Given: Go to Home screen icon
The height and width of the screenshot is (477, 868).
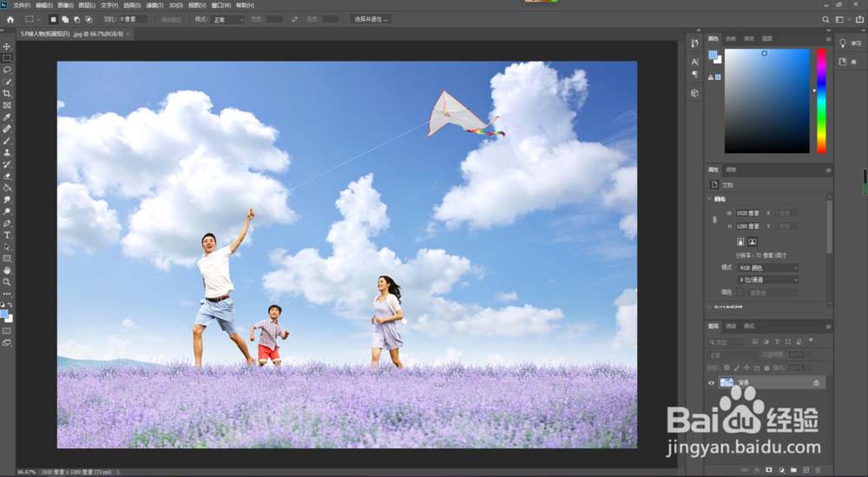Looking at the screenshot, I should pyautogui.click(x=10, y=19).
